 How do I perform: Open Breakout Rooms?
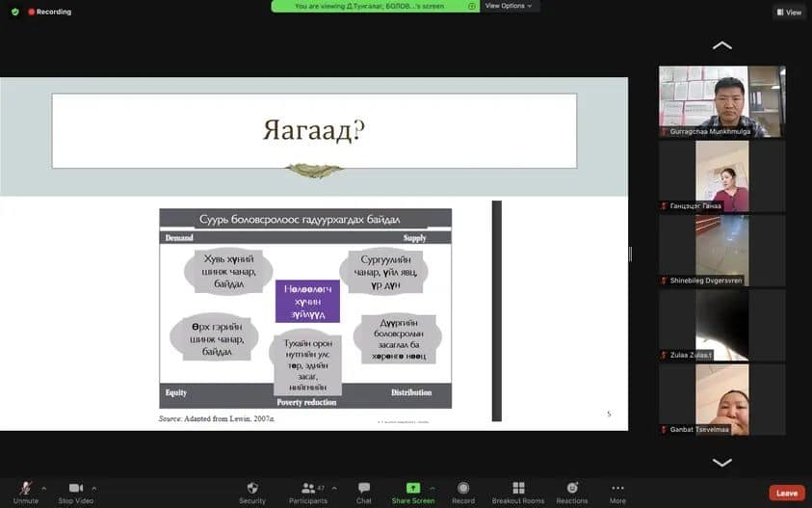pyautogui.click(x=518, y=489)
